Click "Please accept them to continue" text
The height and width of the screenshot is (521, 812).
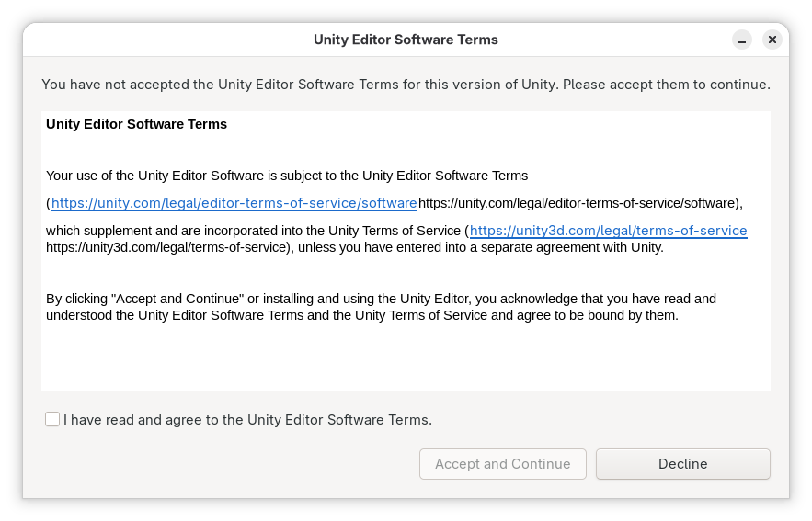click(666, 85)
